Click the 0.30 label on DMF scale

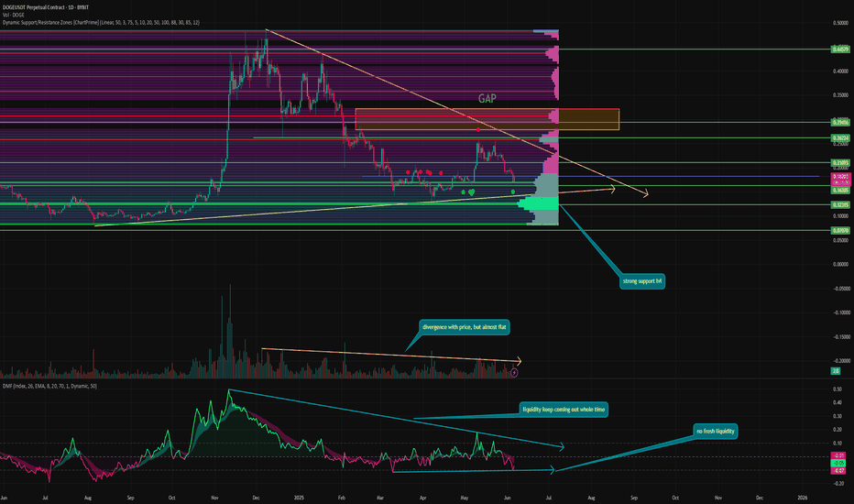(838, 416)
